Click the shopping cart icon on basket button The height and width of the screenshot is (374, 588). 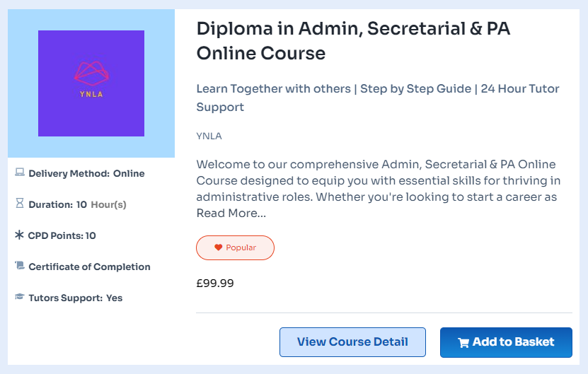463,342
